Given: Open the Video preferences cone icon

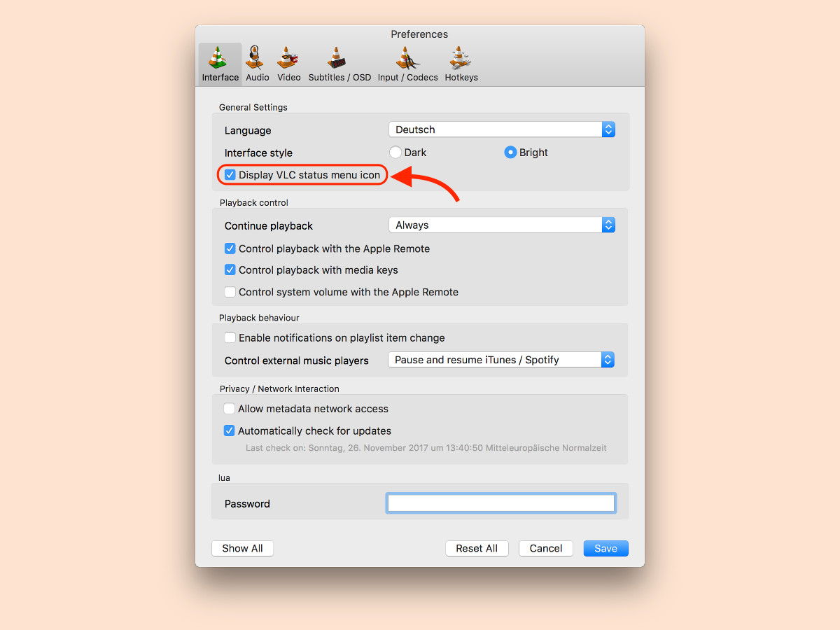Looking at the screenshot, I should pyautogui.click(x=288, y=59).
